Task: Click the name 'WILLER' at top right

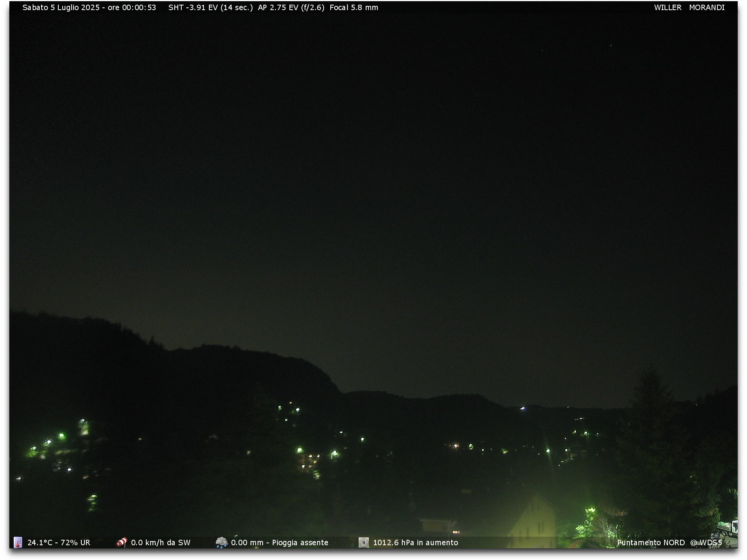Action: click(x=668, y=7)
